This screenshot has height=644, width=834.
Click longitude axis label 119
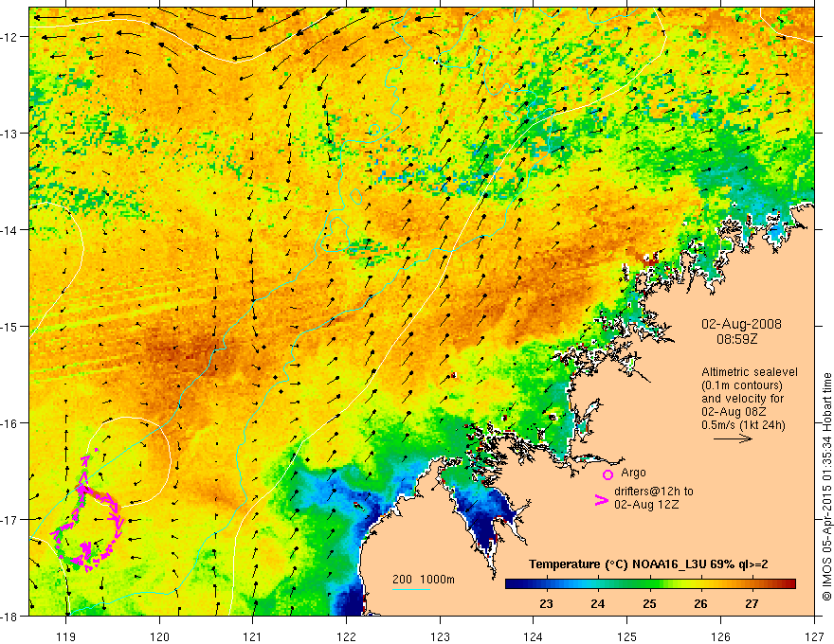(x=66, y=636)
